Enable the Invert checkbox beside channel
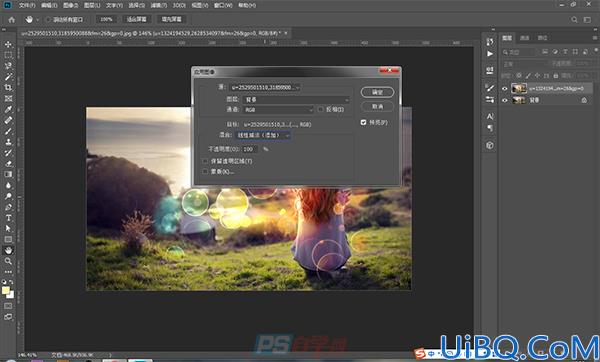This screenshot has width=600, height=362. [x=321, y=109]
